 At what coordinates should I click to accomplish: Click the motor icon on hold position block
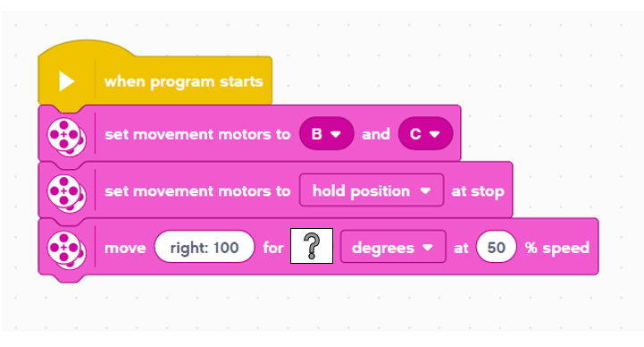pos(66,193)
